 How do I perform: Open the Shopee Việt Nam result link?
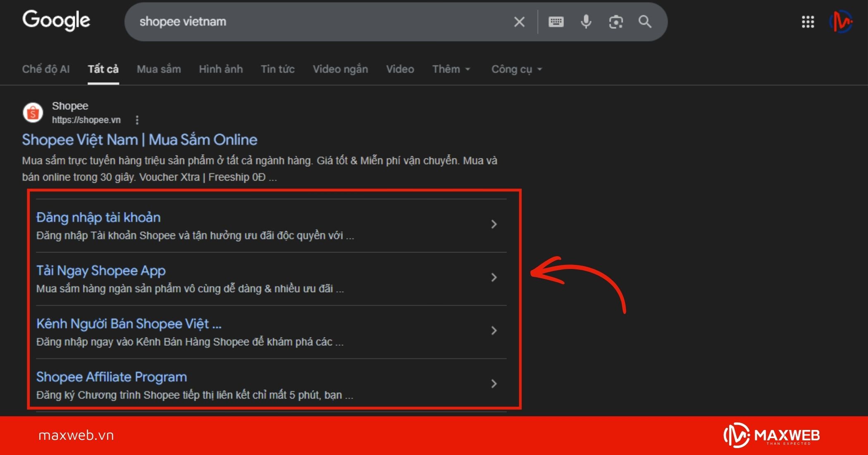(139, 140)
